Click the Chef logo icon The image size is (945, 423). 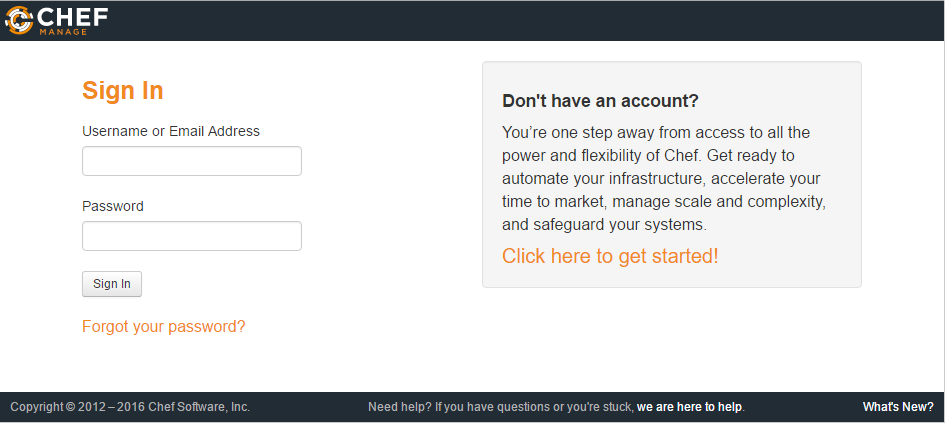click(18, 19)
